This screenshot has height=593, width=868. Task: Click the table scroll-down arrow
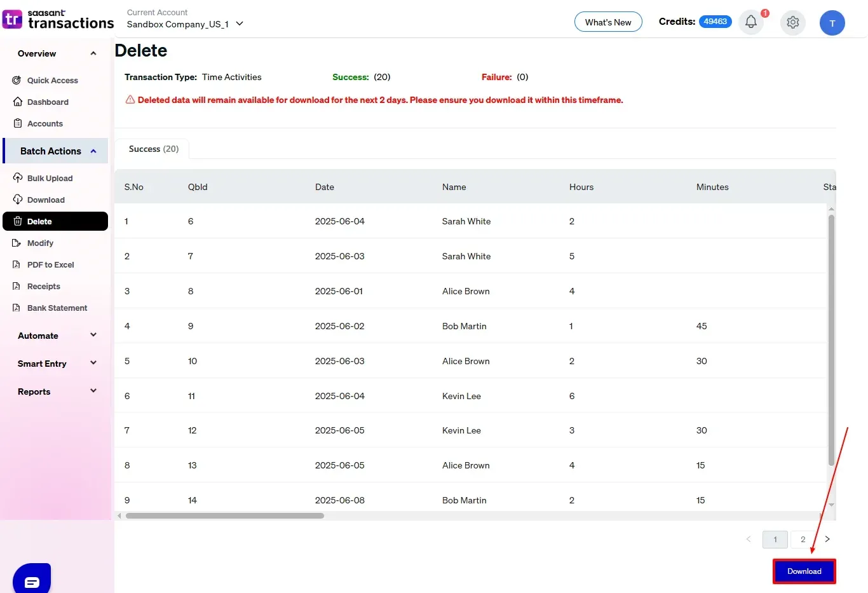(x=831, y=505)
